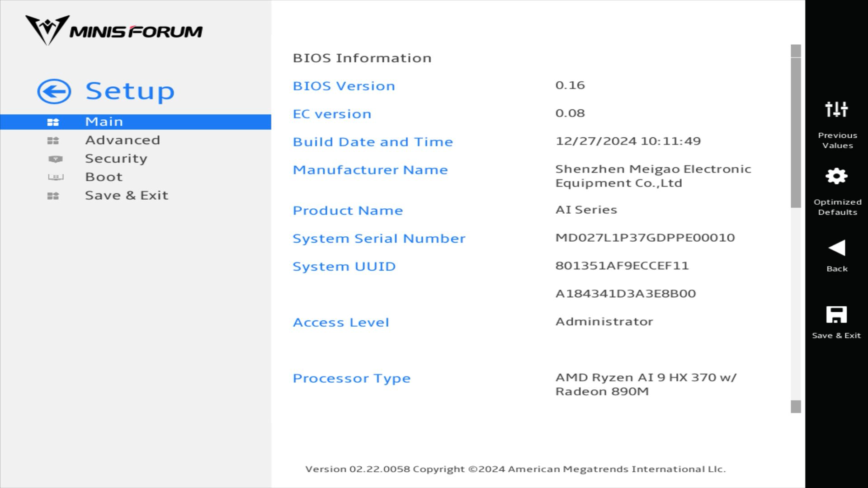
Task: Click the Optimized Defaults gear icon
Action: (836, 176)
